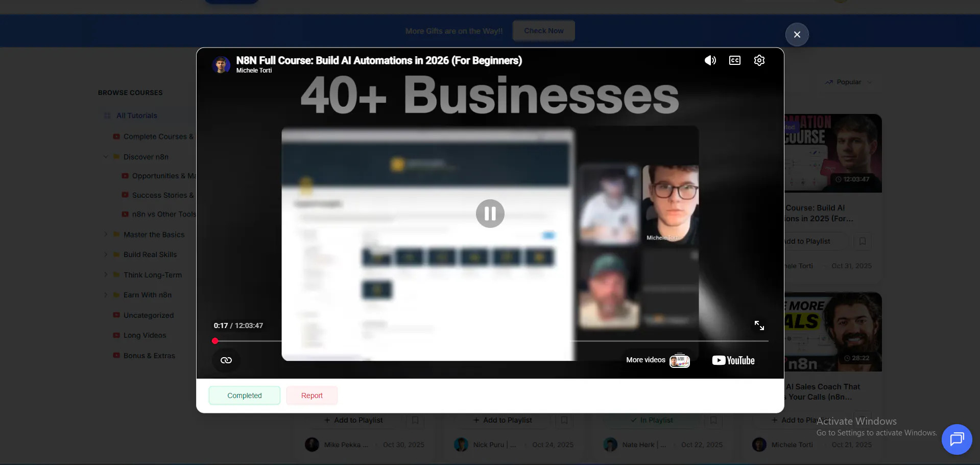Open Success Stories subcategory

pyautogui.click(x=162, y=195)
